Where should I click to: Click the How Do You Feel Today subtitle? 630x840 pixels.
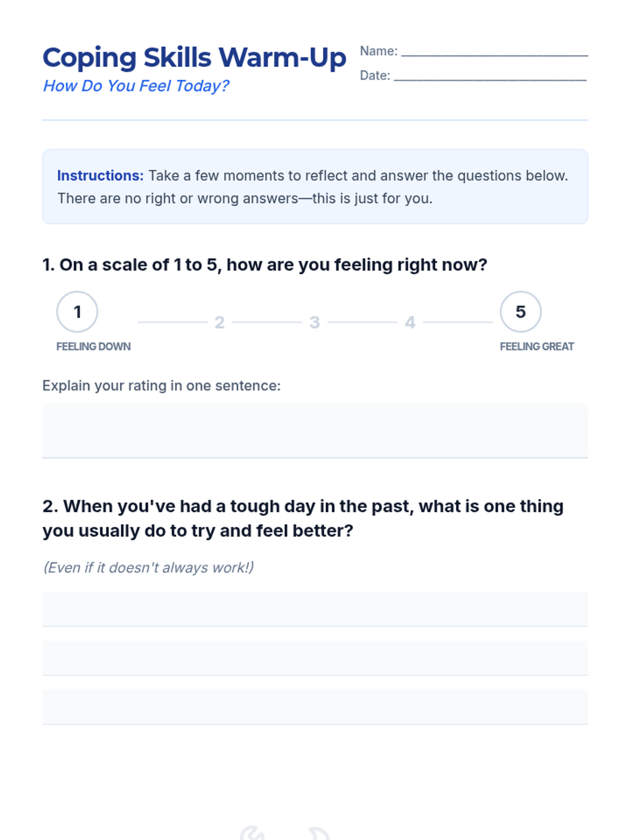pyautogui.click(x=136, y=86)
